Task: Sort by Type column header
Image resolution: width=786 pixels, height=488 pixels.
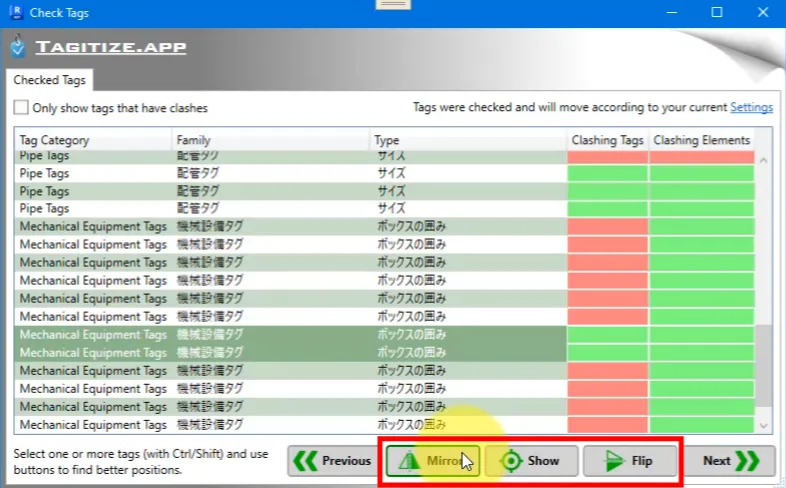Action: click(x=467, y=140)
